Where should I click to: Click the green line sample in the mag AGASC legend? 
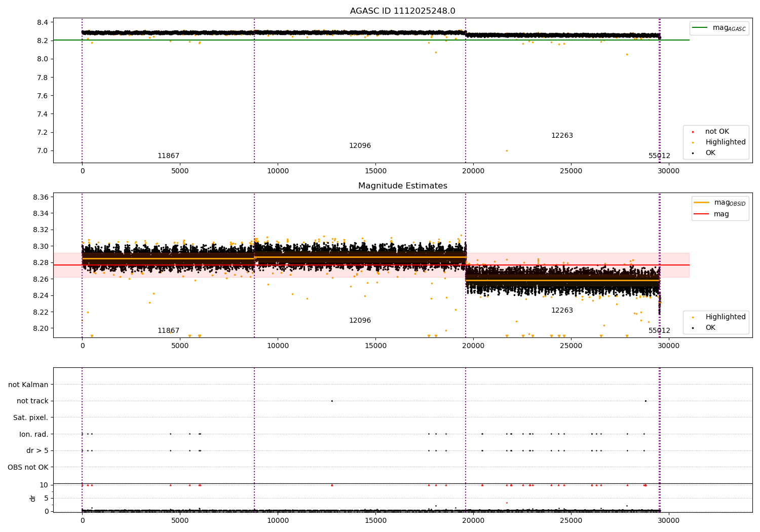pyautogui.click(x=700, y=28)
